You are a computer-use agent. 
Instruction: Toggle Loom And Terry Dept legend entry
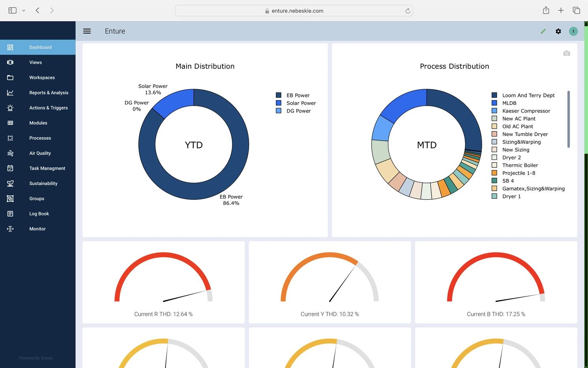[x=523, y=95]
